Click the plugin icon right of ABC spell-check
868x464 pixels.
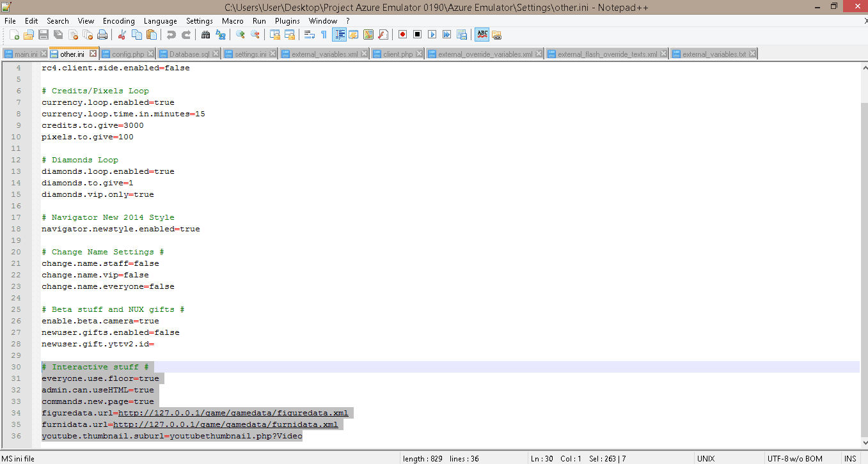(x=496, y=35)
